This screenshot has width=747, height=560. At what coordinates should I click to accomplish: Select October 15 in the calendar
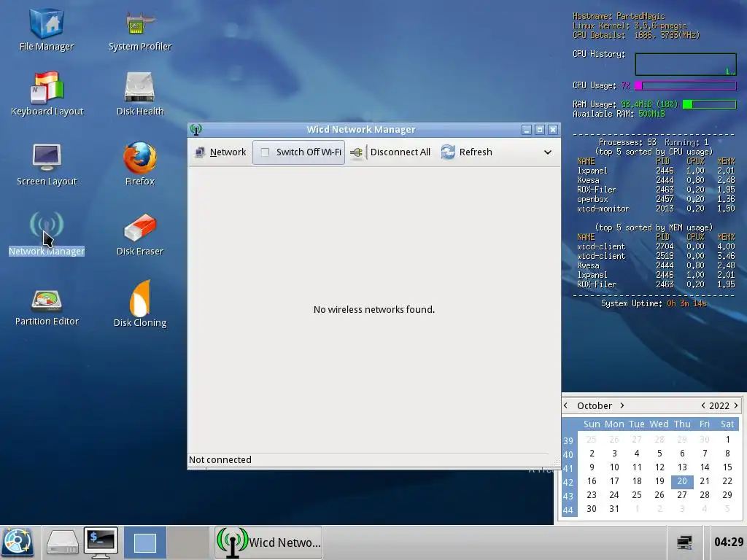727,467
